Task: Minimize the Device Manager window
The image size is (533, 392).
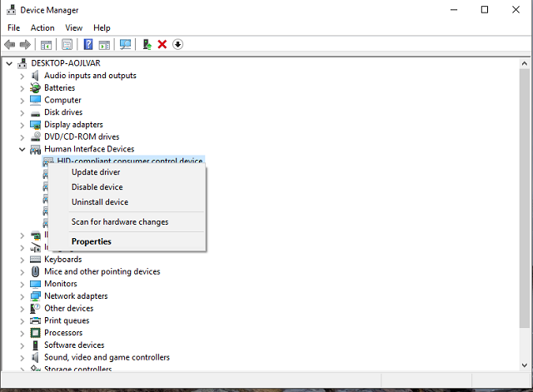Action: coord(453,10)
